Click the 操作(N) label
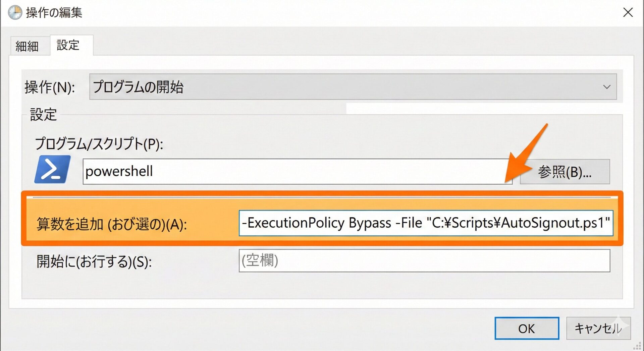 50,87
